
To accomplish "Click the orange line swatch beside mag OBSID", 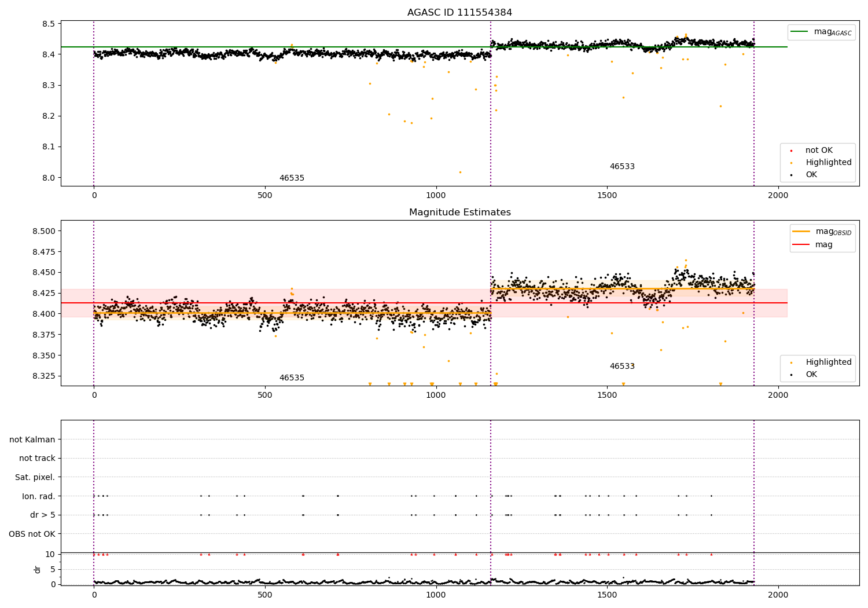I will (801, 232).
